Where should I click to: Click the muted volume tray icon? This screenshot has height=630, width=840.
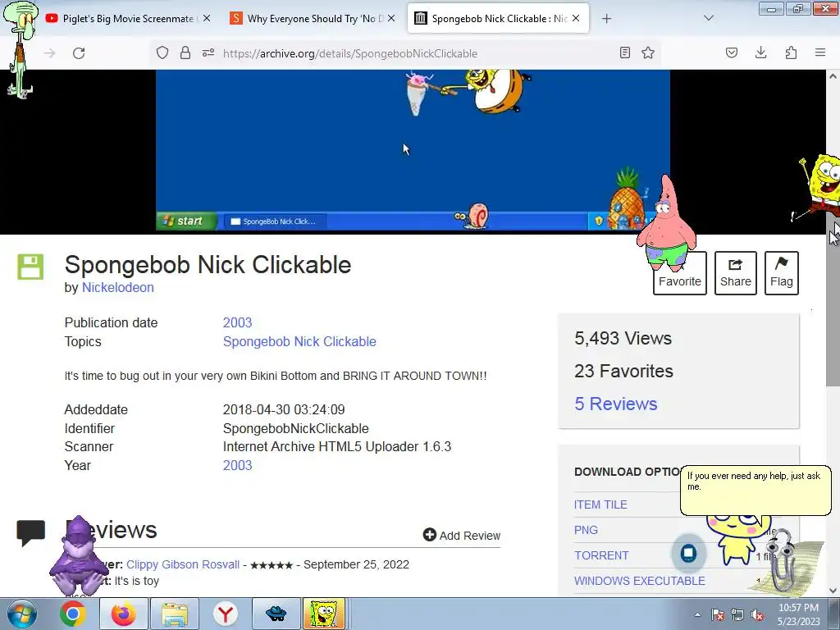757,615
